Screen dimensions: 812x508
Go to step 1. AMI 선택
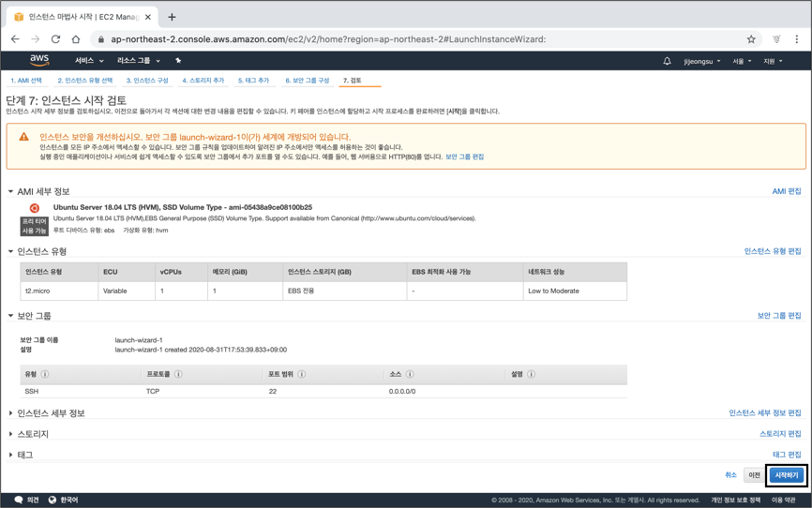pos(26,81)
